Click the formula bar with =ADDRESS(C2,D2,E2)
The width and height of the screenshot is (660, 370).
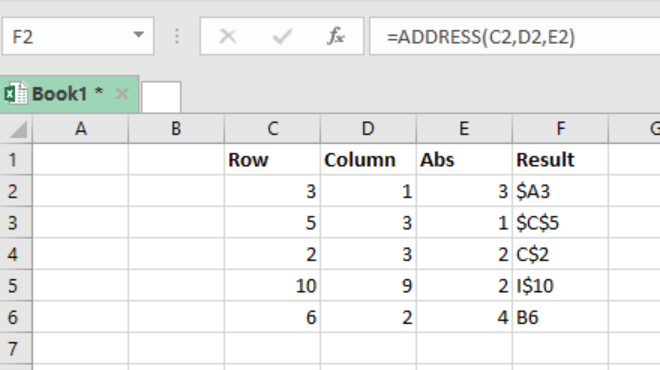pos(515,36)
